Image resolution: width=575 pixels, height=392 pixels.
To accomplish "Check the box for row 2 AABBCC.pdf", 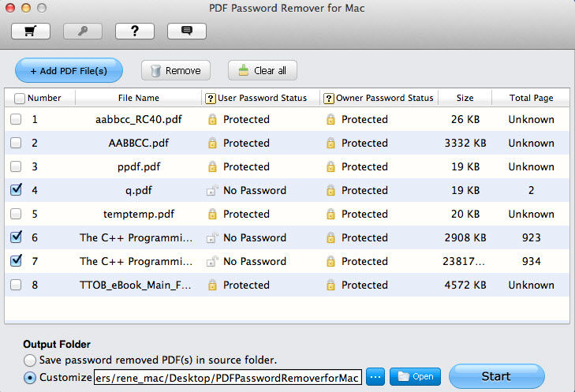I will coord(16,143).
